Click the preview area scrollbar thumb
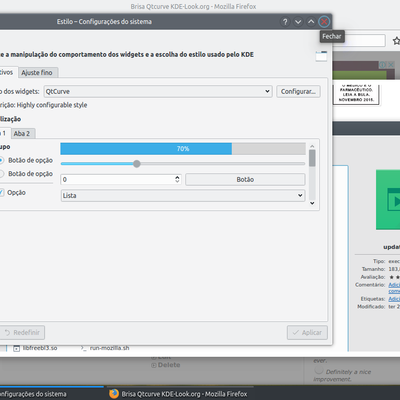400x400 pixels. coord(312,158)
